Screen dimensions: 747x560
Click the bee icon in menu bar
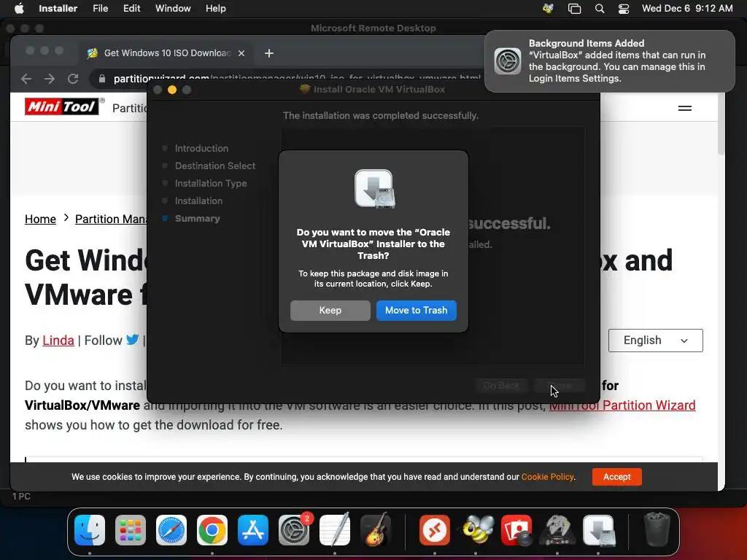point(548,9)
